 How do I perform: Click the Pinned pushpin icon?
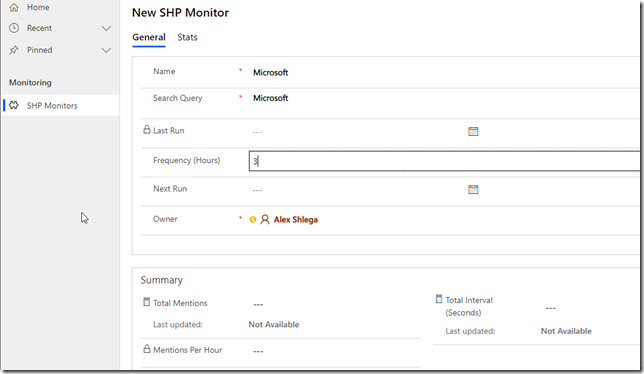[x=14, y=50]
